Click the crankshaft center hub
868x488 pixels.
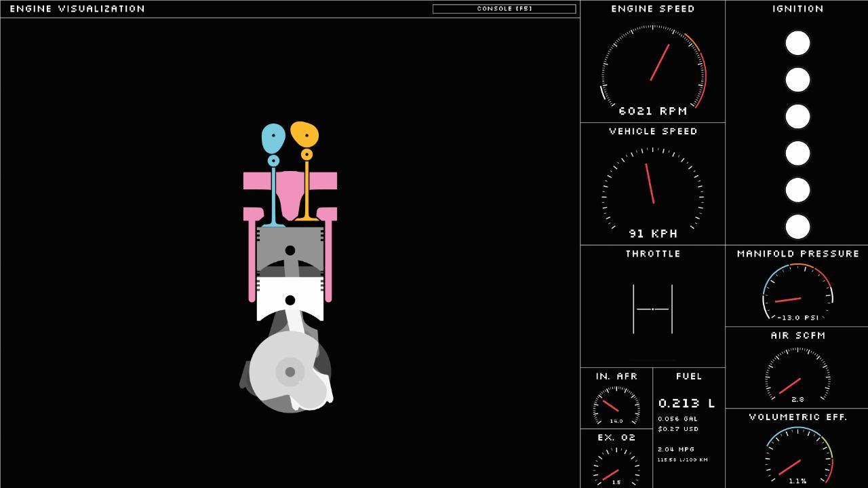point(290,372)
